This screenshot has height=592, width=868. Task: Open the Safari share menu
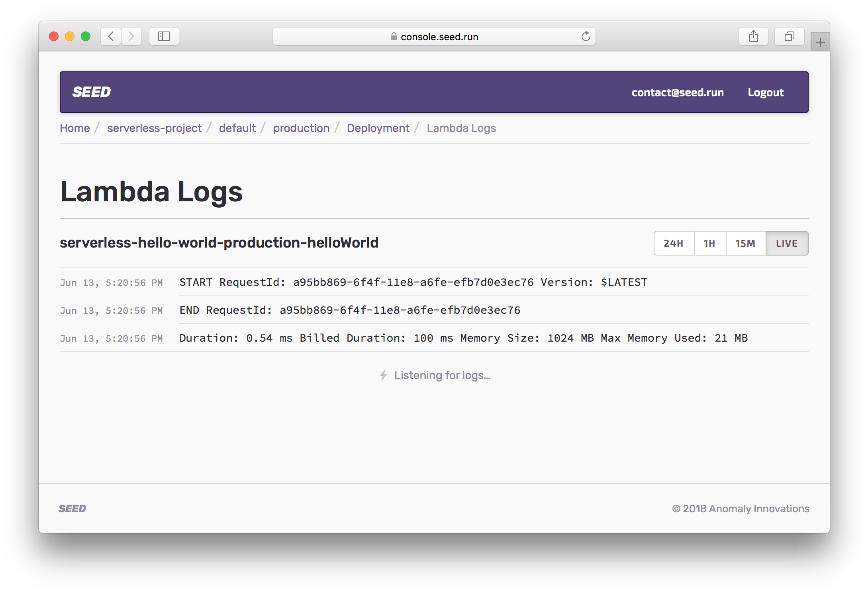[753, 36]
